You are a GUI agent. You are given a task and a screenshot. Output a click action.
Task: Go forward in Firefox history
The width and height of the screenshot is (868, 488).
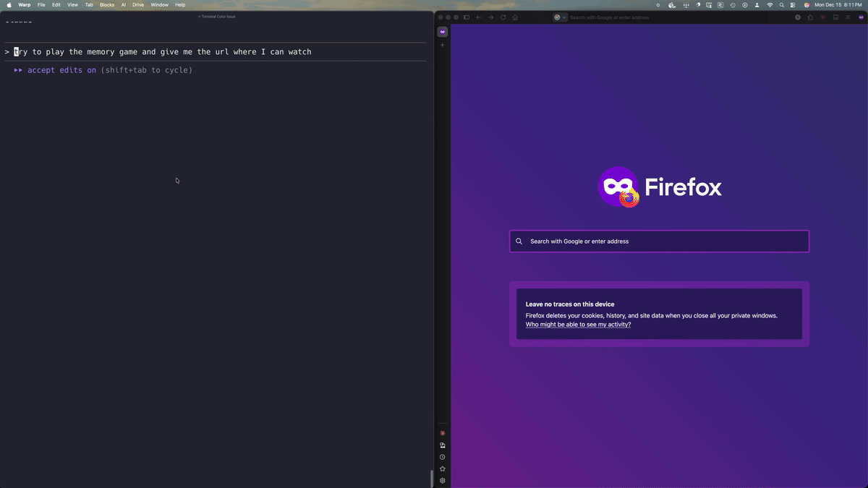pyautogui.click(x=490, y=17)
